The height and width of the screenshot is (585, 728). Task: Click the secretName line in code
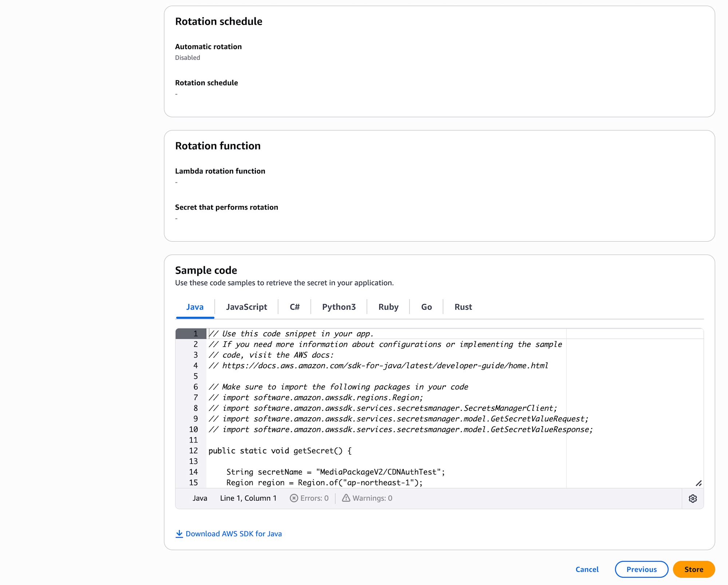coord(335,472)
